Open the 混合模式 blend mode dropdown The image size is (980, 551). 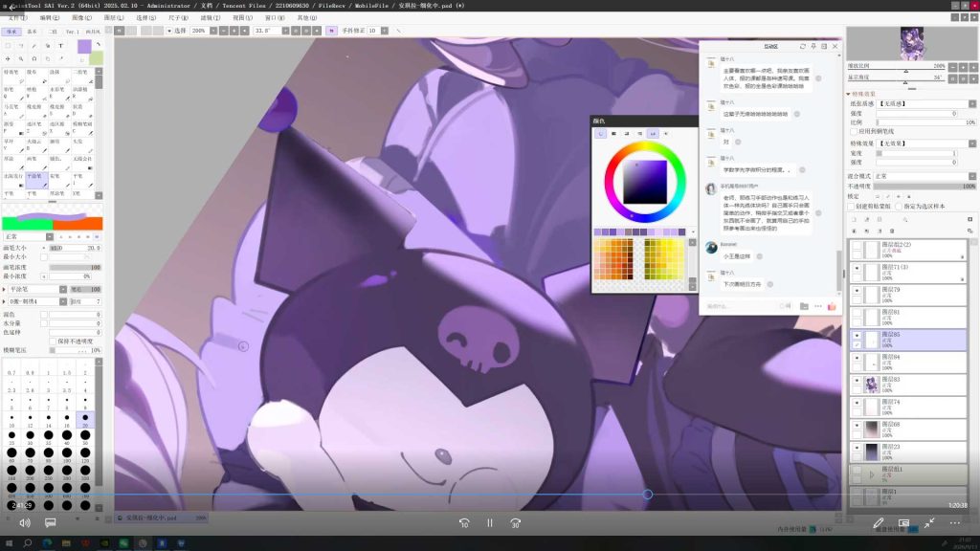(972, 176)
